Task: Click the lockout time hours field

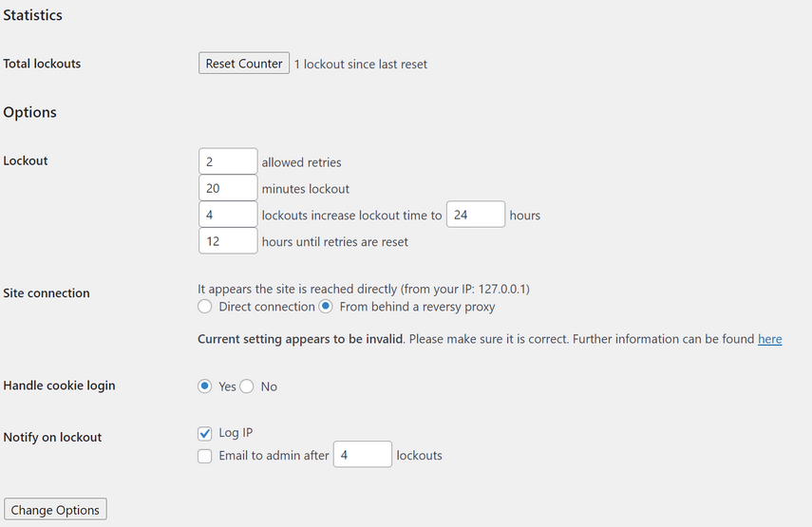Action: click(x=475, y=215)
